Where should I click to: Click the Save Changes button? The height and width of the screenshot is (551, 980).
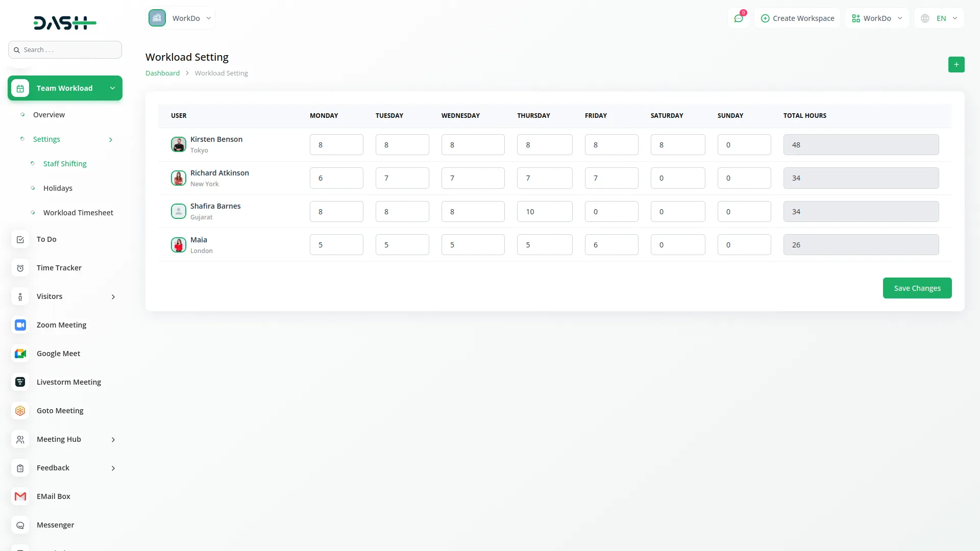pos(917,288)
